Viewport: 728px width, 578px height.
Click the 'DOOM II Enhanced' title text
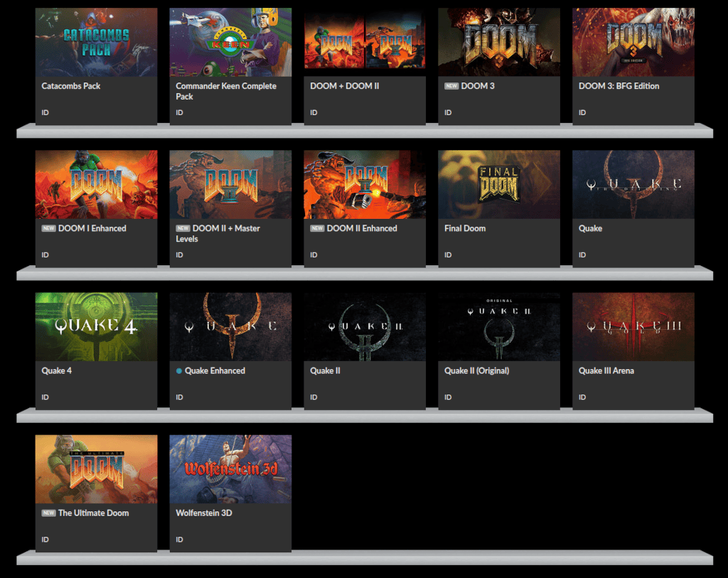click(362, 228)
